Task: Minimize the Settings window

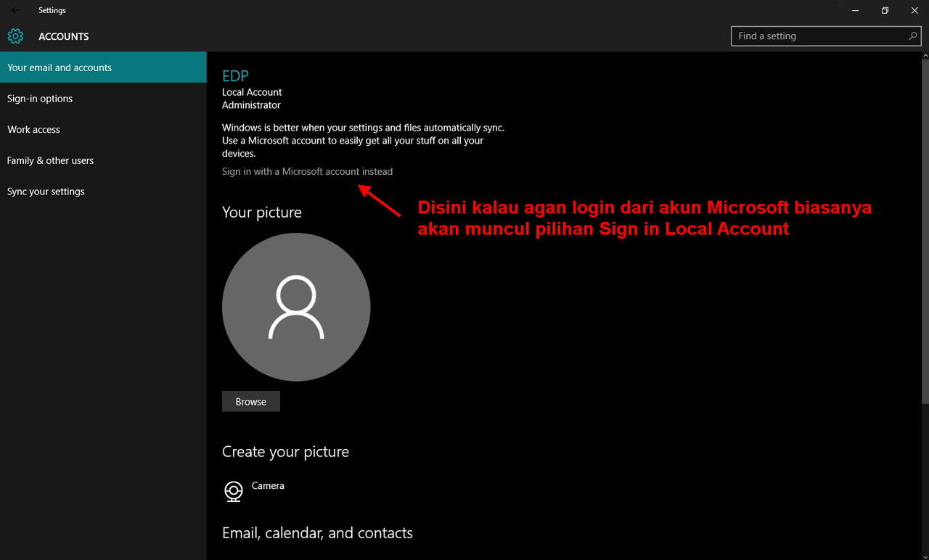Action: pyautogui.click(x=856, y=10)
